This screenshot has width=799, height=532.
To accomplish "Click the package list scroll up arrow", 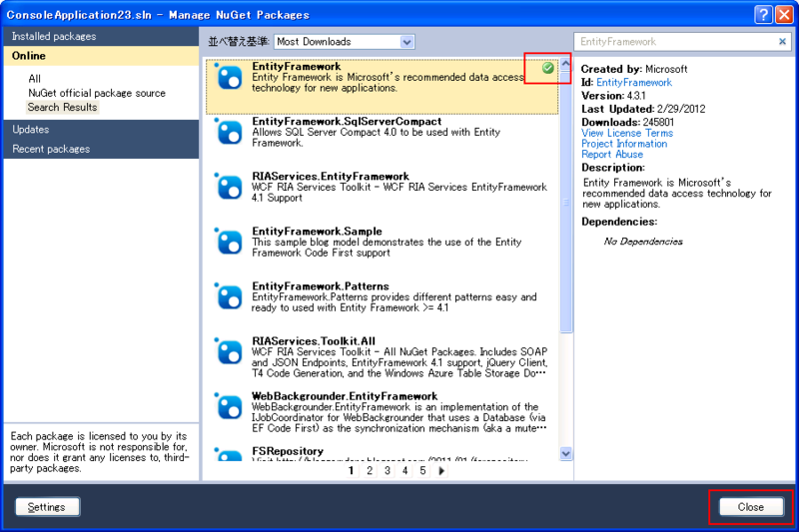I will pyautogui.click(x=565, y=64).
